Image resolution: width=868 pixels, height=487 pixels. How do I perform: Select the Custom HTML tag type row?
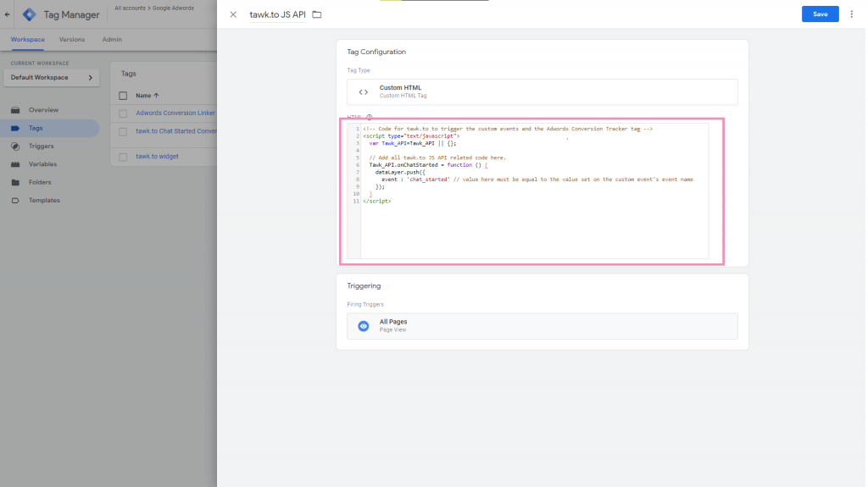click(x=542, y=91)
